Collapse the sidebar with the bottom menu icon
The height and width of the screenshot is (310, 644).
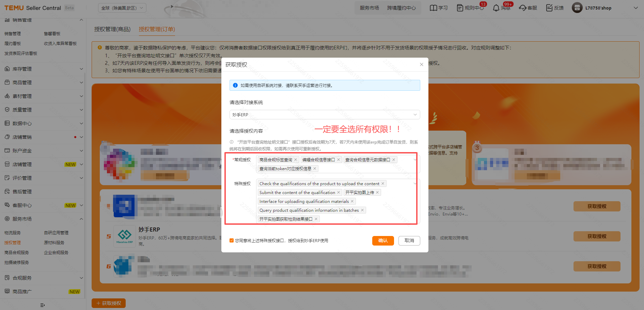click(x=43, y=305)
